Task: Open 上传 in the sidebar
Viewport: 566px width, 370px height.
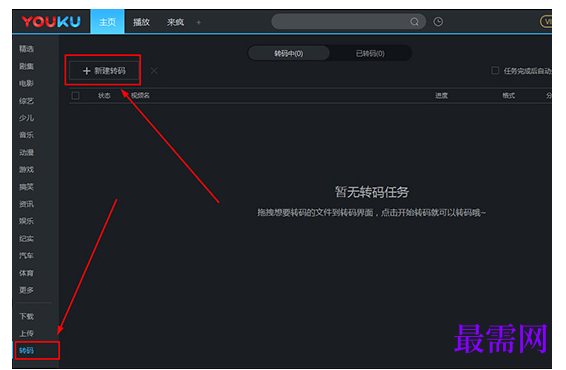Action: tap(26, 333)
